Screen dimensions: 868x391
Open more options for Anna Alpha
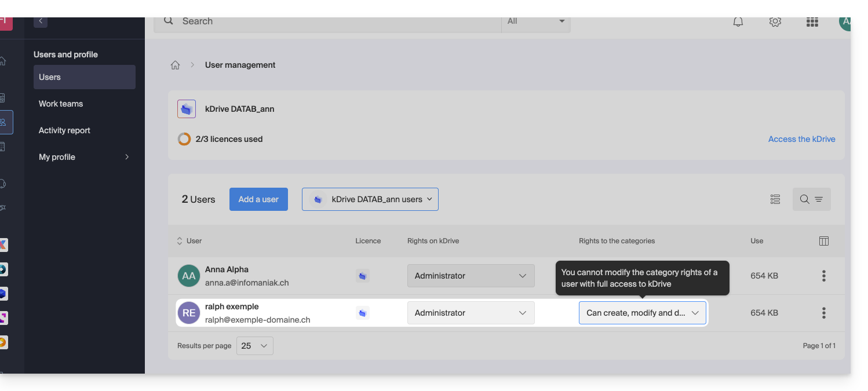[x=823, y=276]
